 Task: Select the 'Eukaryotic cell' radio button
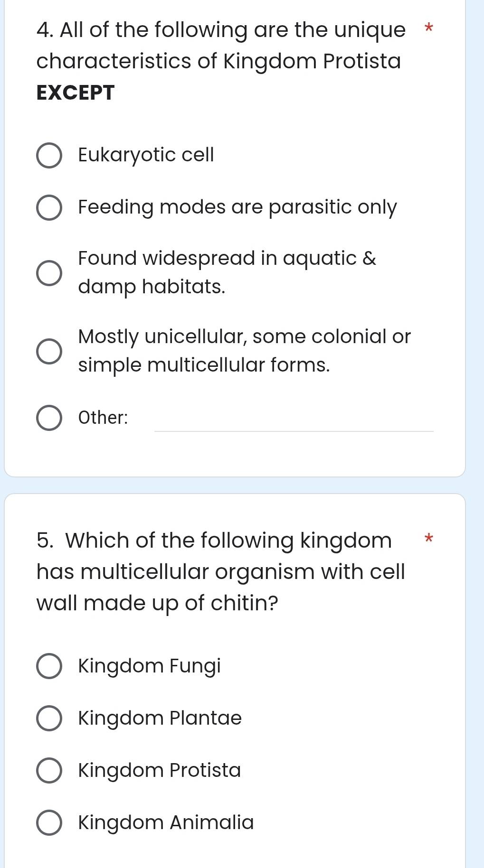tap(49, 155)
